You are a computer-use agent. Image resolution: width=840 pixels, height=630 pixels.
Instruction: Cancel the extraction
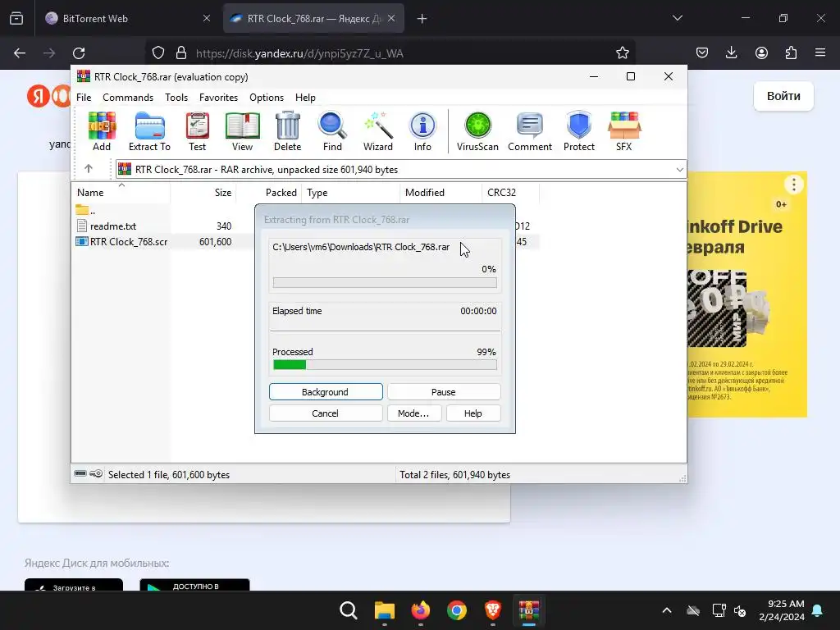[326, 413]
